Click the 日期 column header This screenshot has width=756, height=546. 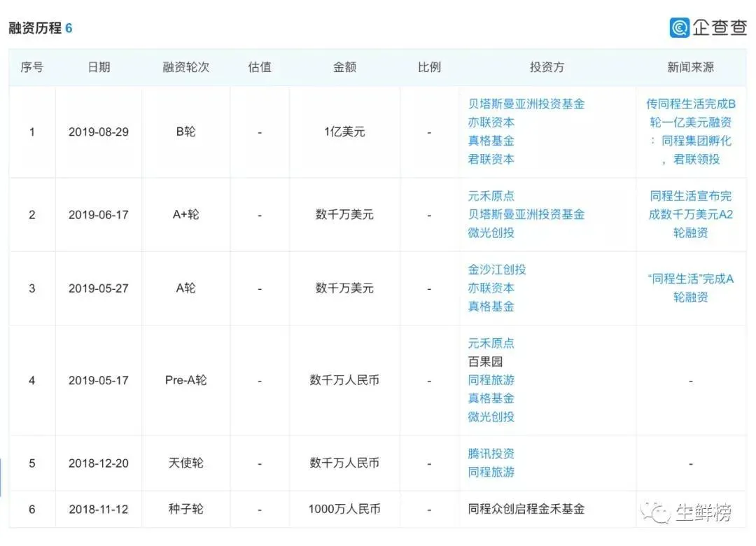(x=99, y=67)
